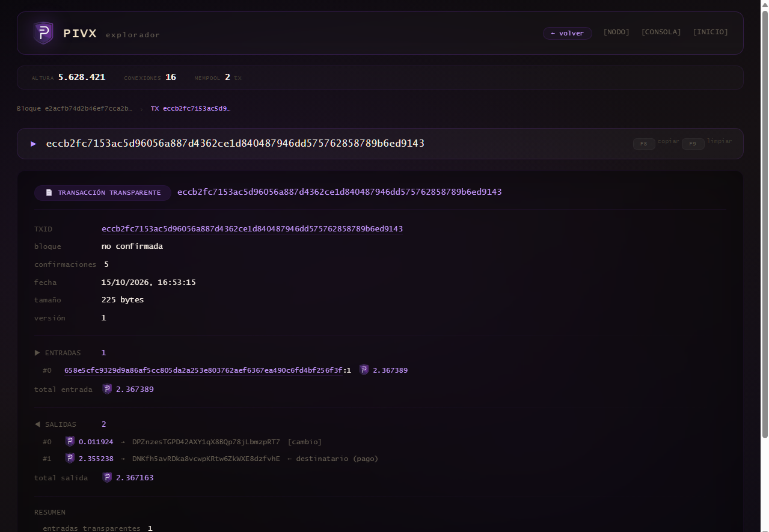Click output address DNKfh5avRDka8vcwpKRtw6ZkWXE8dzfvhE

tap(206, 459)
